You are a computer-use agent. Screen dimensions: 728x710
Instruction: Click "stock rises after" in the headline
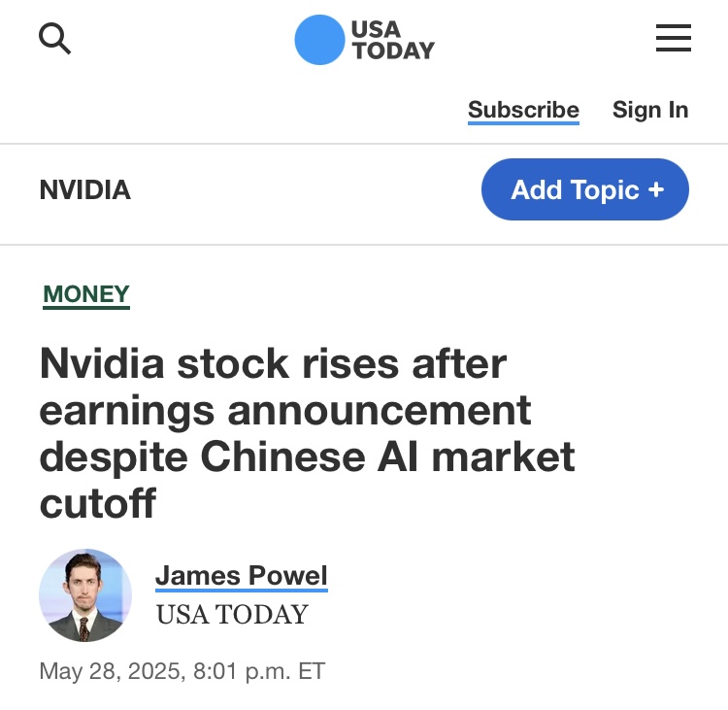340,363
